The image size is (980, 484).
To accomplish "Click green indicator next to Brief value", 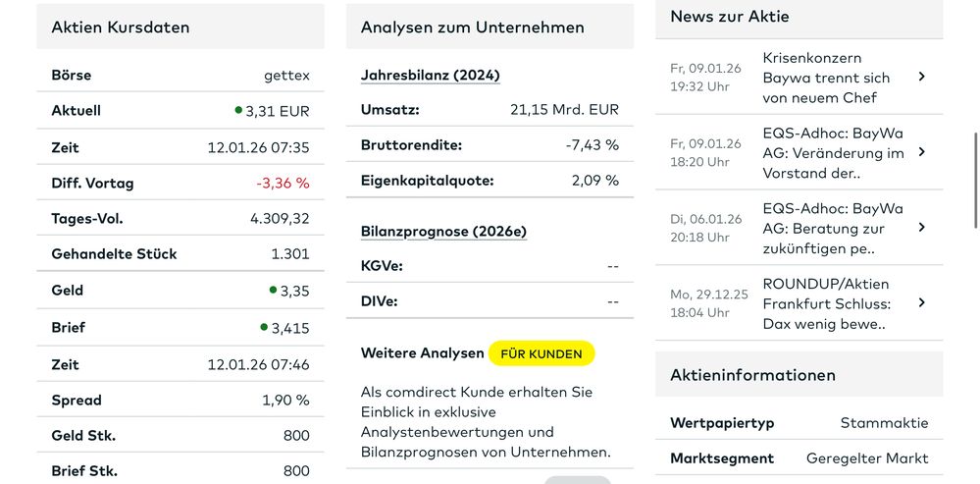I will coord(264,327).
